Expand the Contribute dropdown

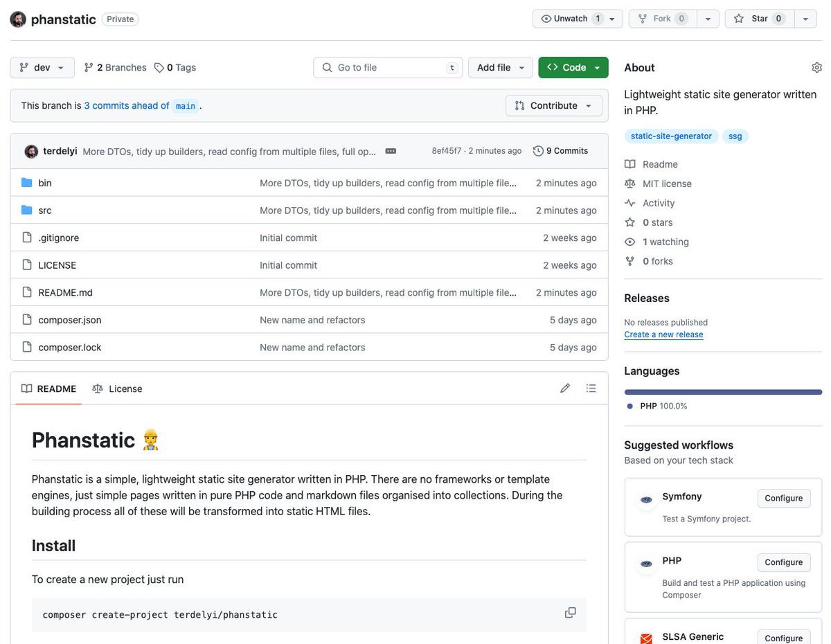(x=554, y=105)
